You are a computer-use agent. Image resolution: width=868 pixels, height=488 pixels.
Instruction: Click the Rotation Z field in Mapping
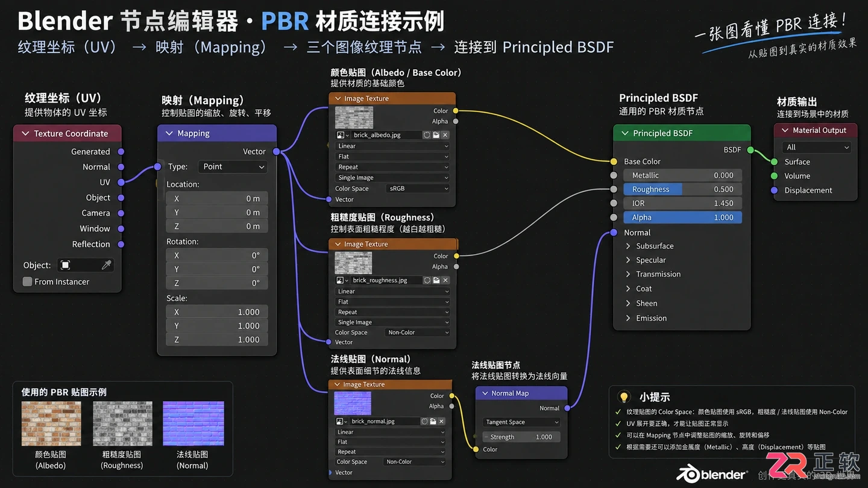tap(217, 283)
